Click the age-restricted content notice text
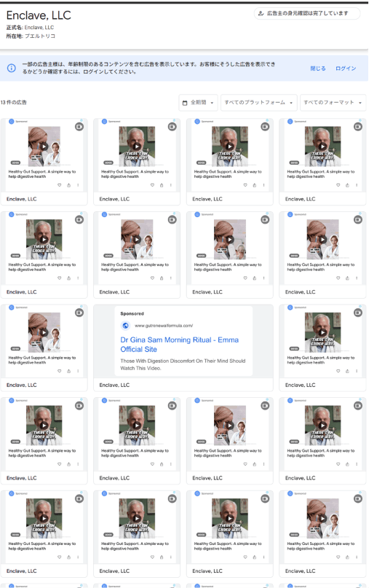 [x=148, y=68]
